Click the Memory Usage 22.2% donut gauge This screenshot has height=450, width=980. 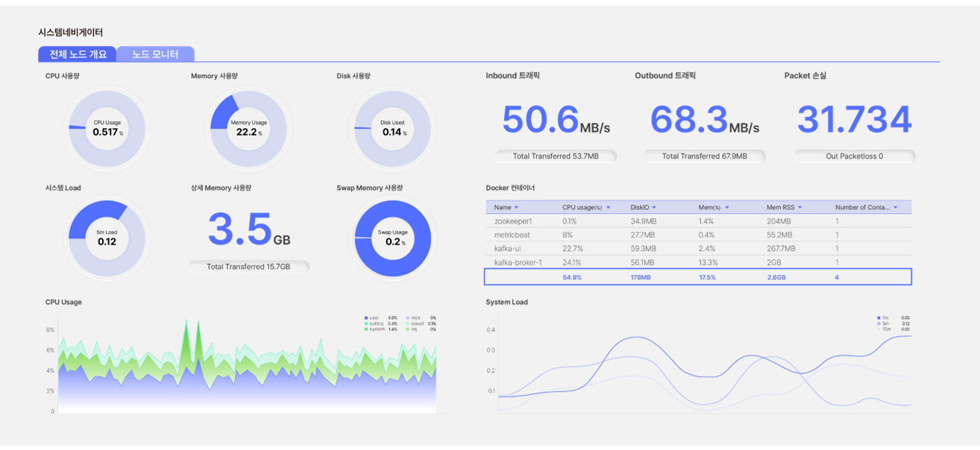click(x=248, y=128)
